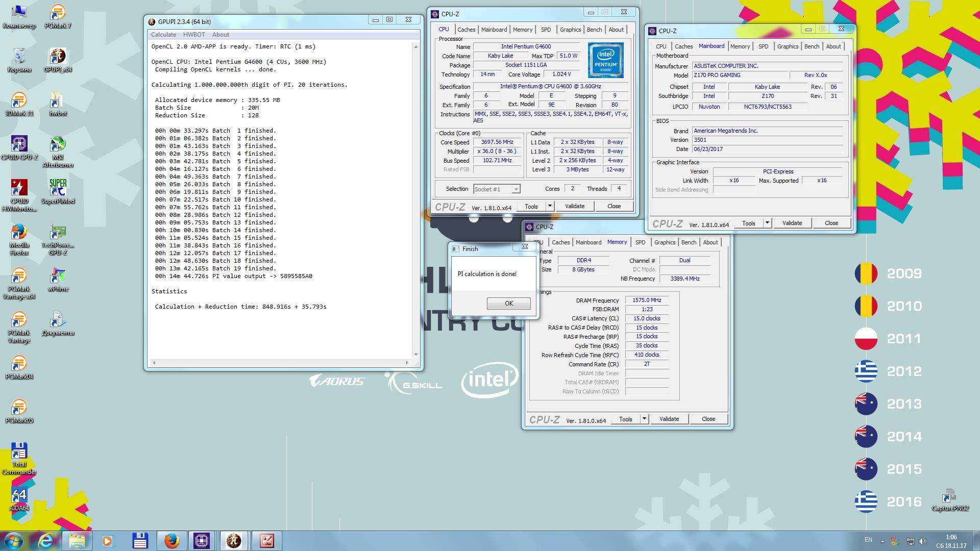
Task: Click the DRAM Frequency value 1575.0 MHz
Action: [647, 300]
